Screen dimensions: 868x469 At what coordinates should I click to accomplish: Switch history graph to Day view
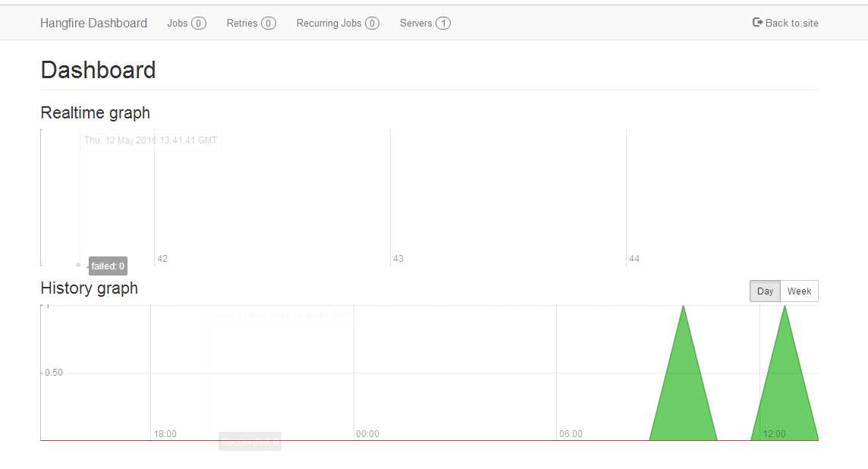[765, 291]
